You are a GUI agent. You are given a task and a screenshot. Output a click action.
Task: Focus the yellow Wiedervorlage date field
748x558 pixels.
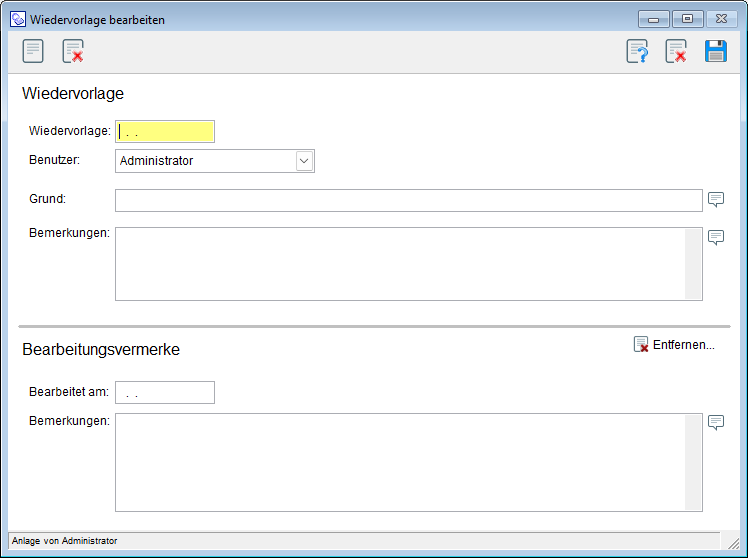[165, 131]
